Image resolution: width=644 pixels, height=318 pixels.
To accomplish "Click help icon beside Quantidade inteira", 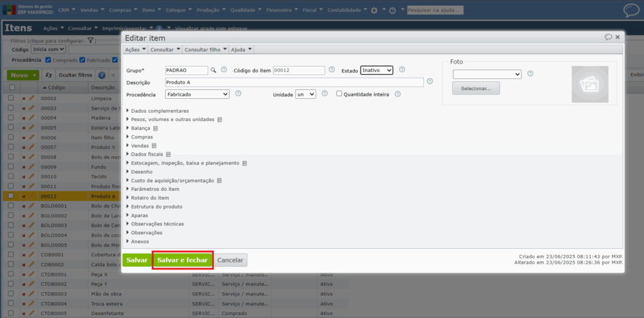I will pos(397,94).
